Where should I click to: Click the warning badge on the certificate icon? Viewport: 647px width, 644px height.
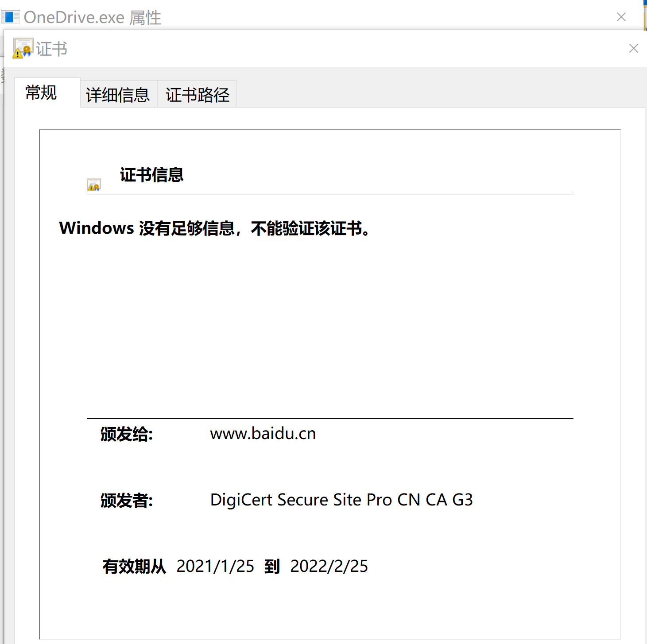[x=17, y=54]
